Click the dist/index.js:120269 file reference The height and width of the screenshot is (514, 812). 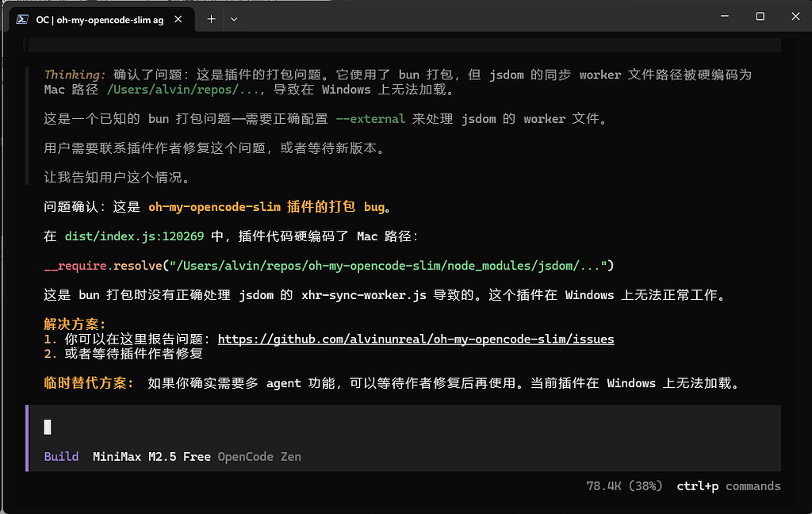(134, 236)
